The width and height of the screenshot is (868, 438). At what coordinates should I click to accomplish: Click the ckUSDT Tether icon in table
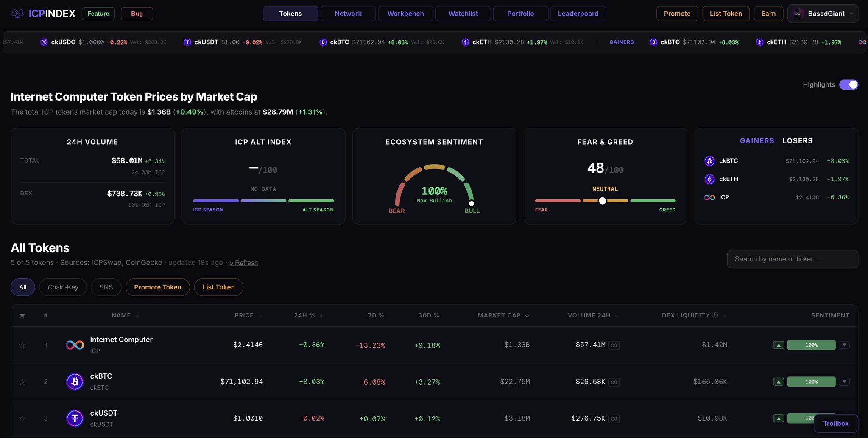(75, 418)
